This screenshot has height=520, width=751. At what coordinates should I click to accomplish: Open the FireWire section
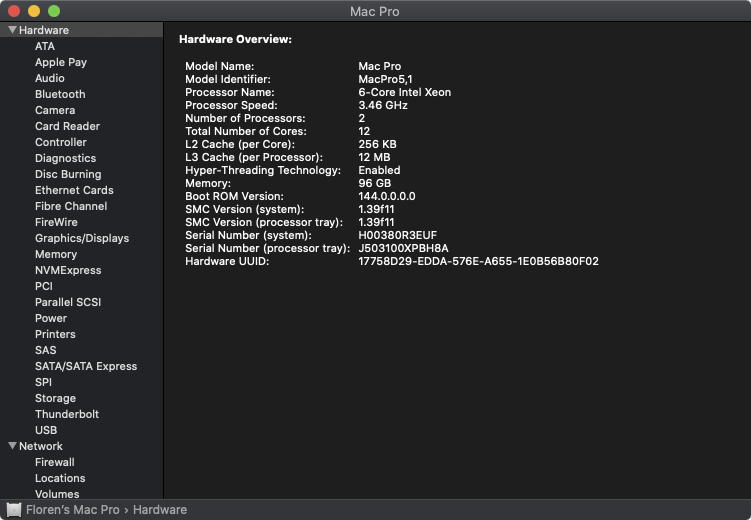pyautogui.click(x=56, y=222)
